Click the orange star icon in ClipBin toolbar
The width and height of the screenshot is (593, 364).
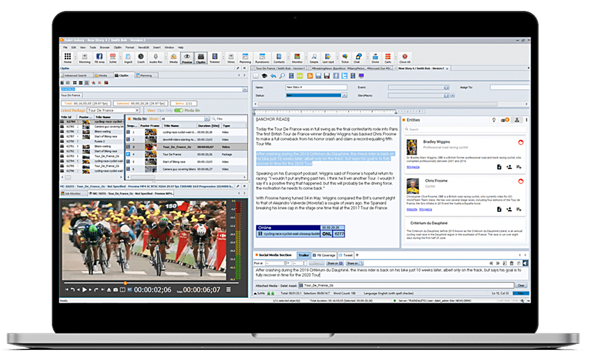(94, 82)
